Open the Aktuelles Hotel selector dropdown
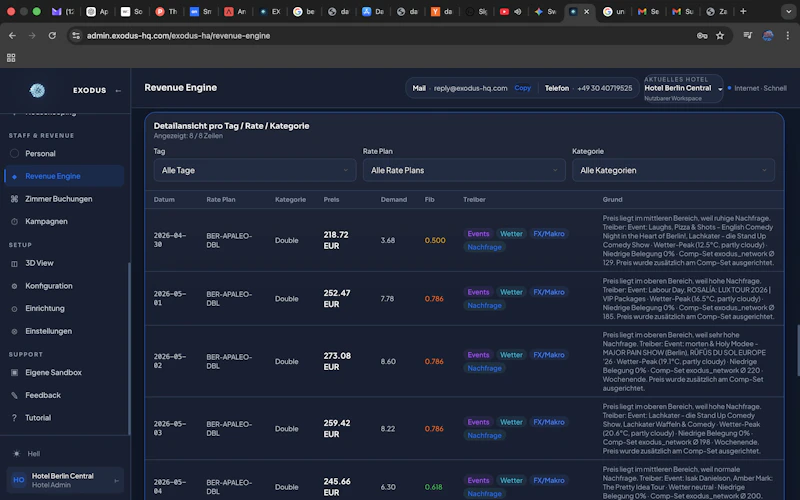 click(683, 88)
